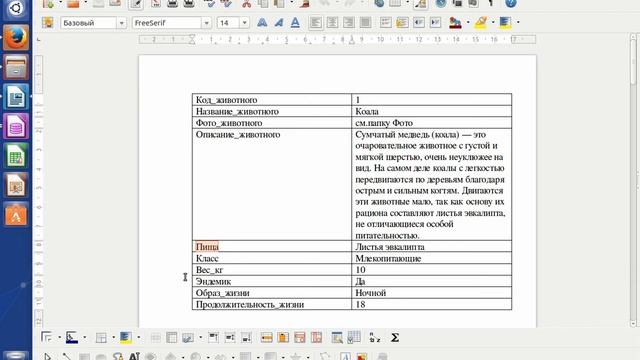This screenshot has width=640, height=360.
Task: Open table borders dropdown arrow
Action: 113,338
